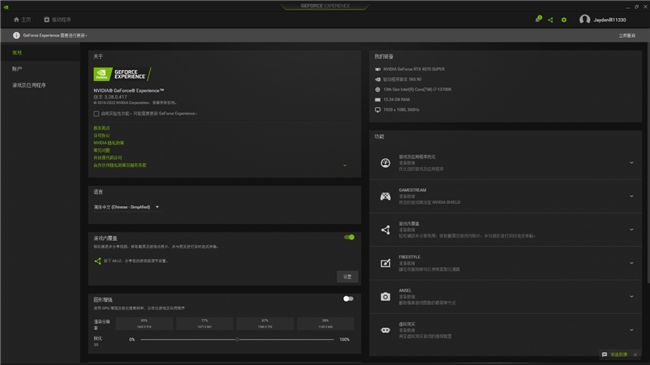Viewport: 650px width, 365px height.
Task: Expand the FREESTYLE feature row chevron
Action: pyautogui.click(x=631, y=263)
